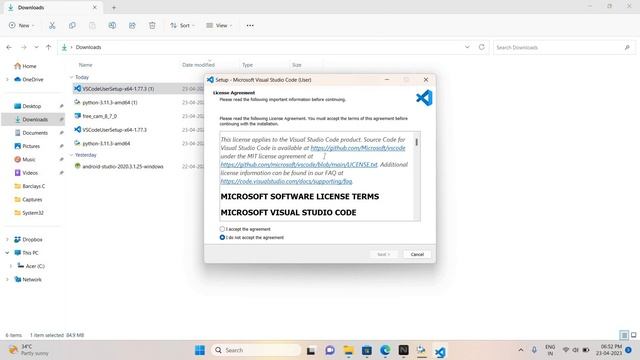Open recent locations chevron dropdown

click(x=36, y=47)
